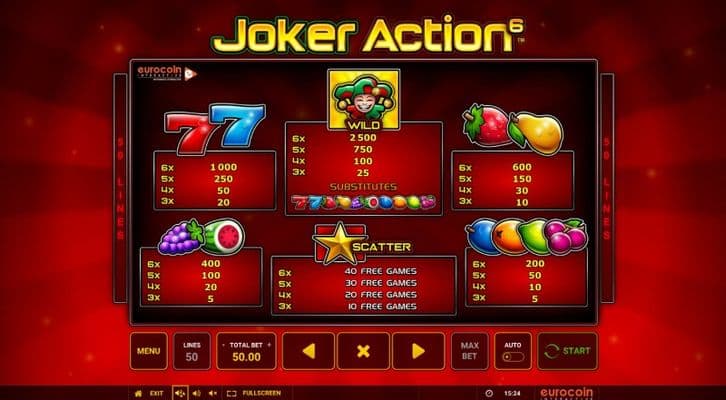Click the gold star SCATTER symbol
726x400 pixels.
point(340,244)
